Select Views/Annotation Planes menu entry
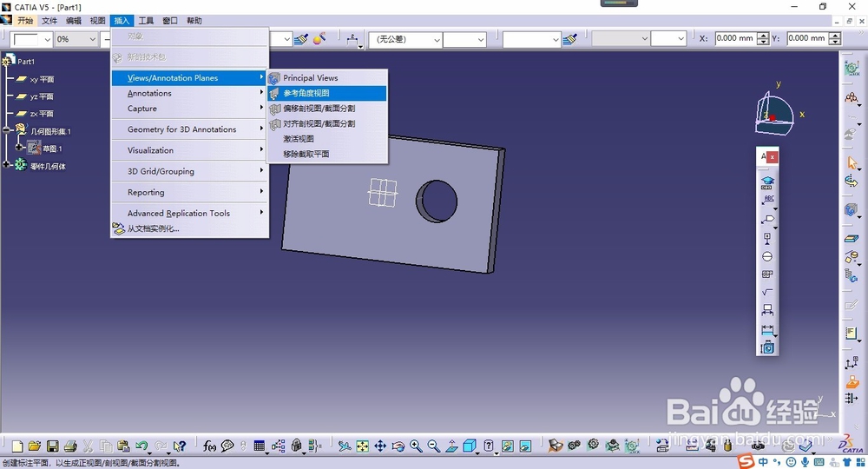Viewport: 868px width, 469px height. [x=189, y=78]
